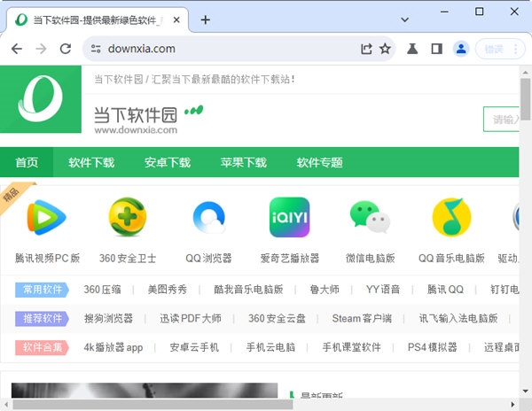Select the 首页 navigation tab
Image resolution: width=532 pixels, height=411 pixels.
click(27, 162)
